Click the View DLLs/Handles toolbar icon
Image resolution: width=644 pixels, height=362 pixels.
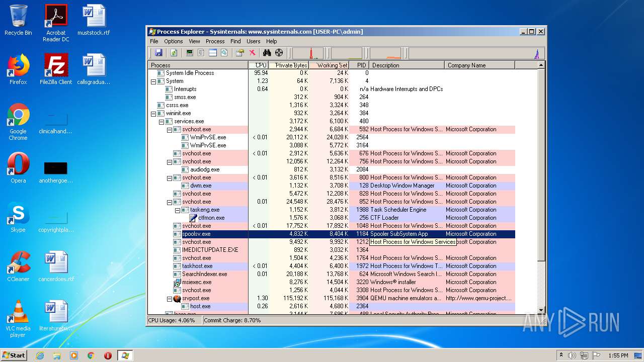[x=224, y=53]
